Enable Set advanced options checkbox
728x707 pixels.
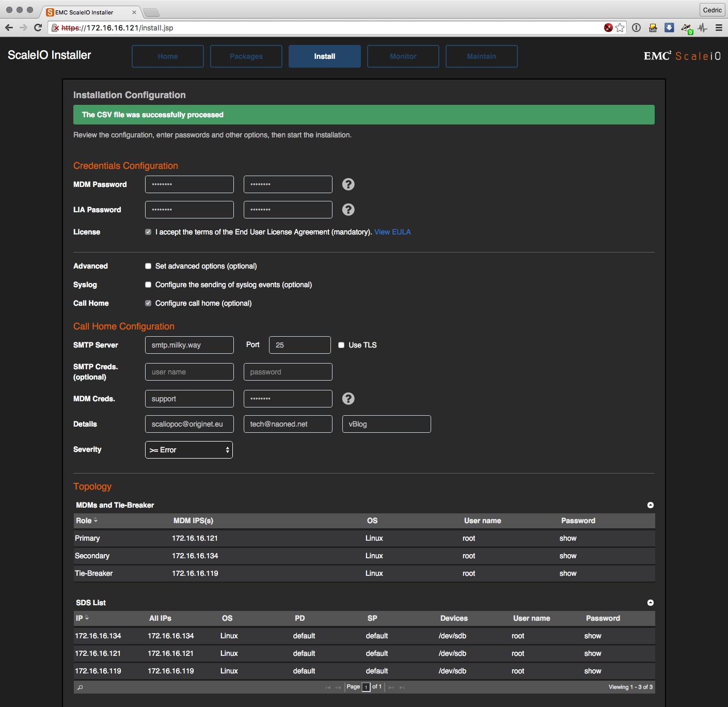148,266
